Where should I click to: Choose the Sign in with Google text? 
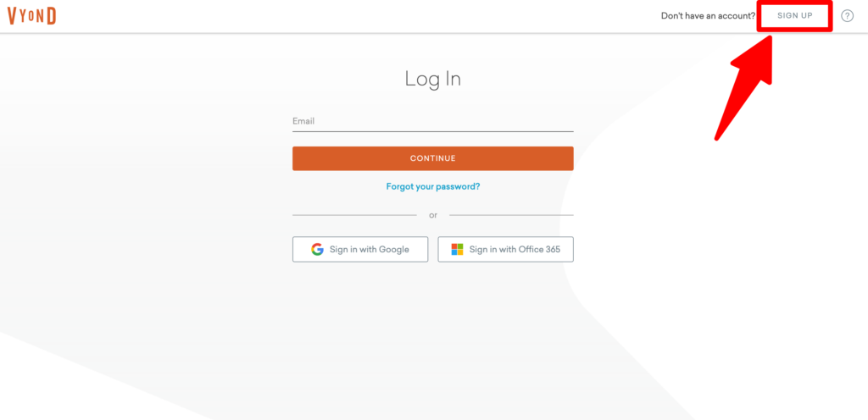[370, 249]
